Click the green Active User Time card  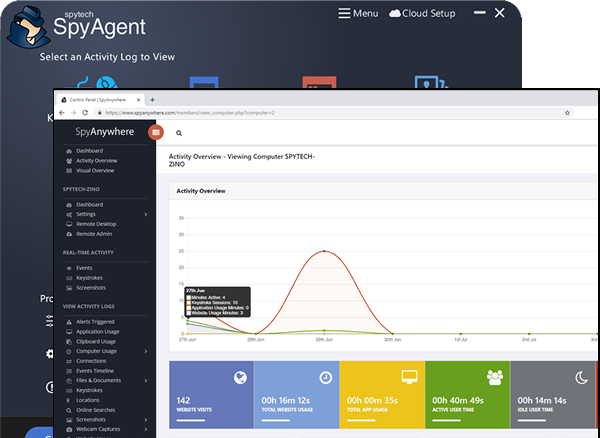pyautogui.click(x=467, y=395)
